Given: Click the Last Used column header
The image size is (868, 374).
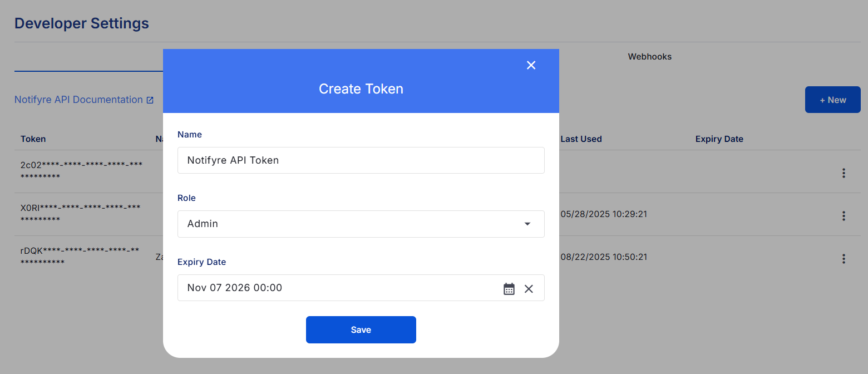Looking at the screenshot, I should [x=581, y=139].
